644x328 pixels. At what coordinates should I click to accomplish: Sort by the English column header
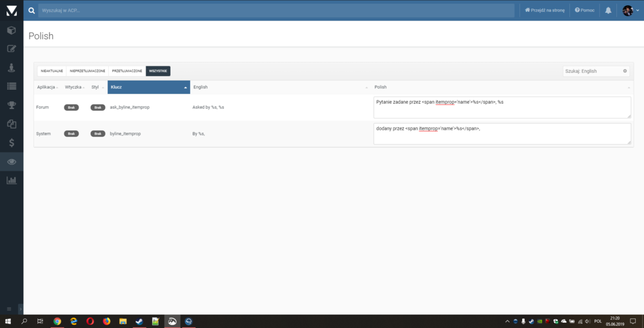click(x=281, y=87)
